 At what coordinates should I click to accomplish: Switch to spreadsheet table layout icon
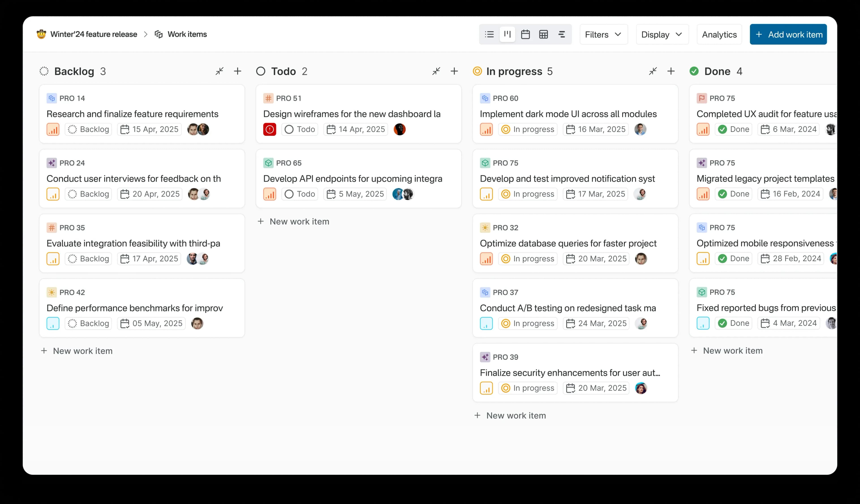(543, 34)
